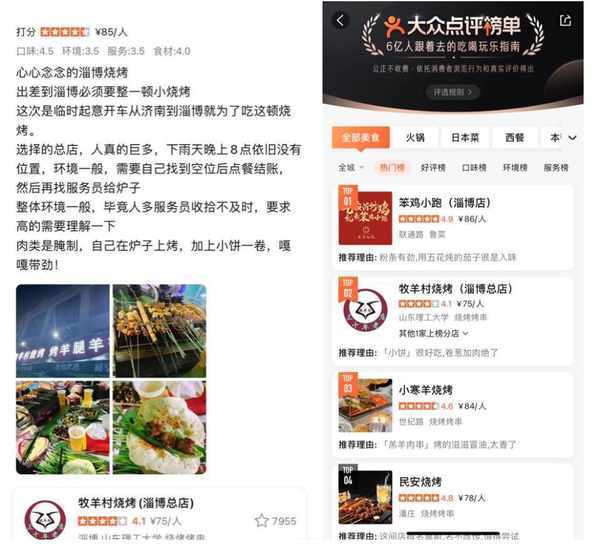Tap the 牧羊村烧烤 logo in bottom card
The width and height of the screenshot is (600, 559).
tap(45, 520)
